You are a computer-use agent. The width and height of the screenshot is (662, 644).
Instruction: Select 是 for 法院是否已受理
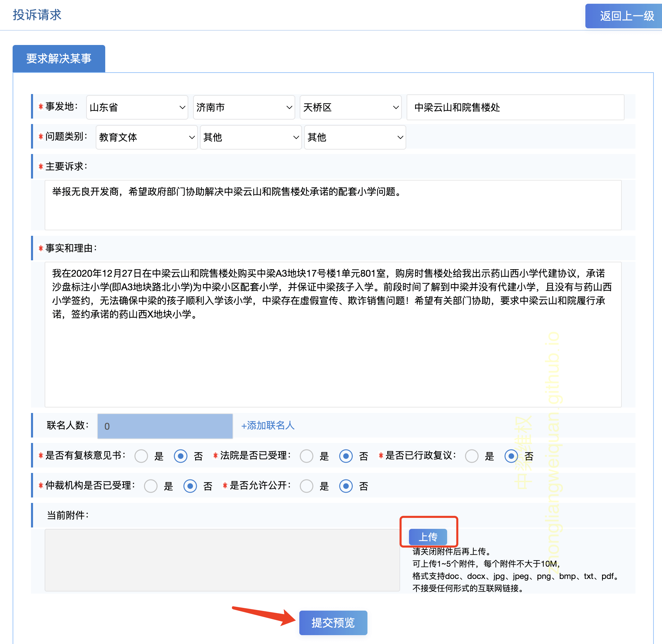tap(306, 456)
